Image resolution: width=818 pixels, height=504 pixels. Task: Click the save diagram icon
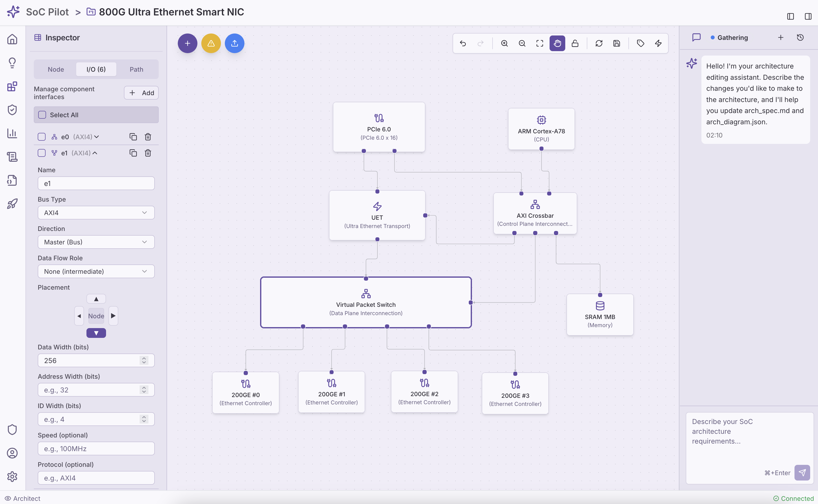tap(616, 43)
